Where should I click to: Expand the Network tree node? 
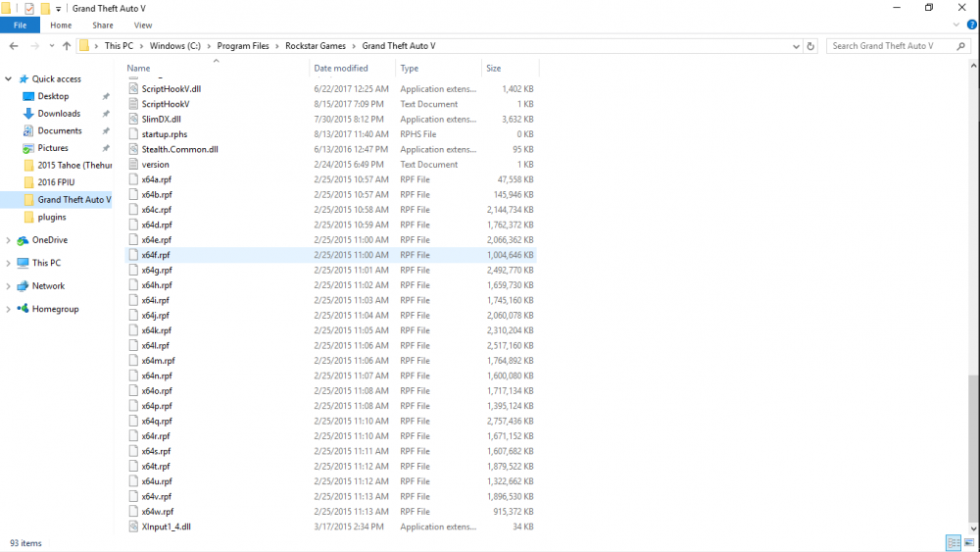[x=8, y=286]
